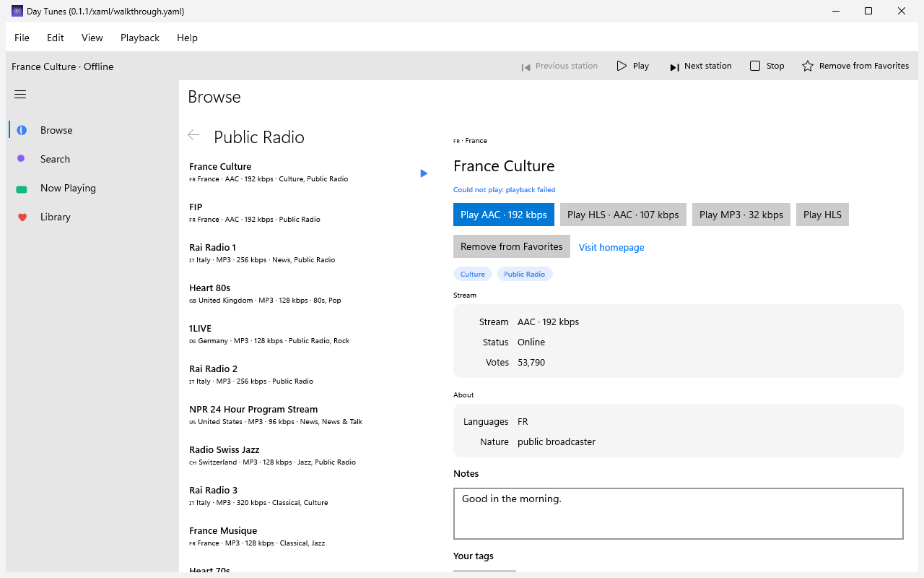The width and height of the screenshot is (924, 578).
Task: Click the star Remove from Favorites toolbar button
Action: tap(855, 66)
